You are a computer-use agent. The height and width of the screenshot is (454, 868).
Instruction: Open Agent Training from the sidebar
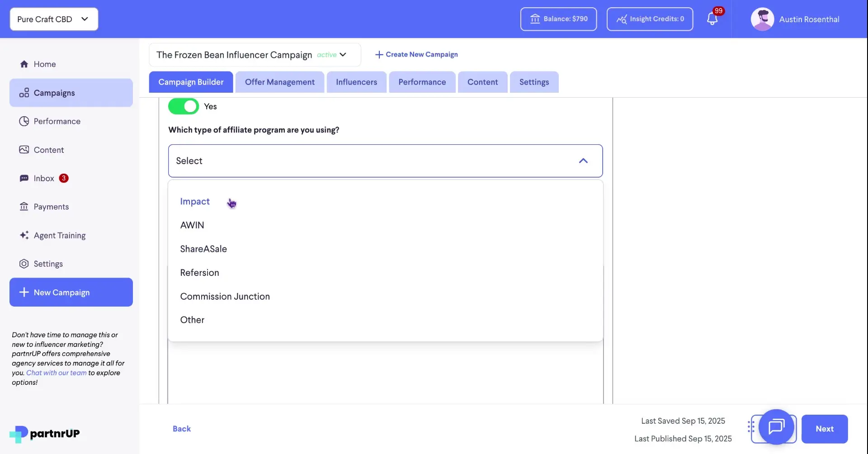tap(59, 235)
